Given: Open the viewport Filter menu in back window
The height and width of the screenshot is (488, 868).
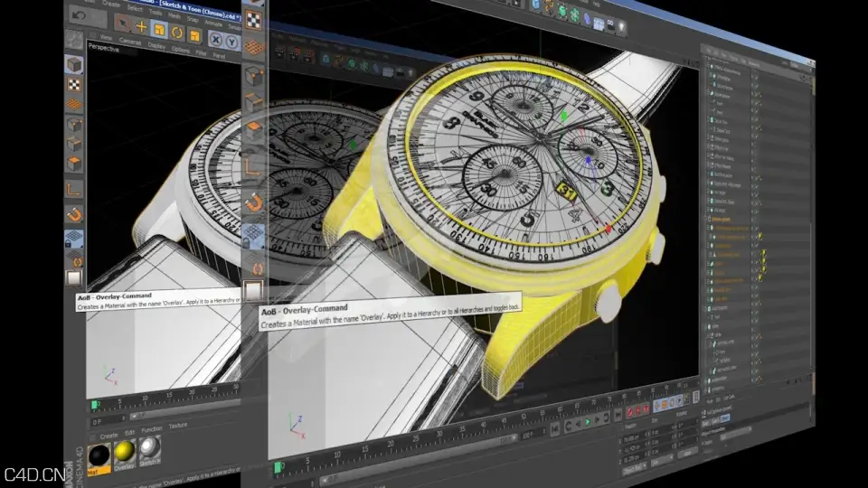Looking at the screenshot, I should [201, 53].
